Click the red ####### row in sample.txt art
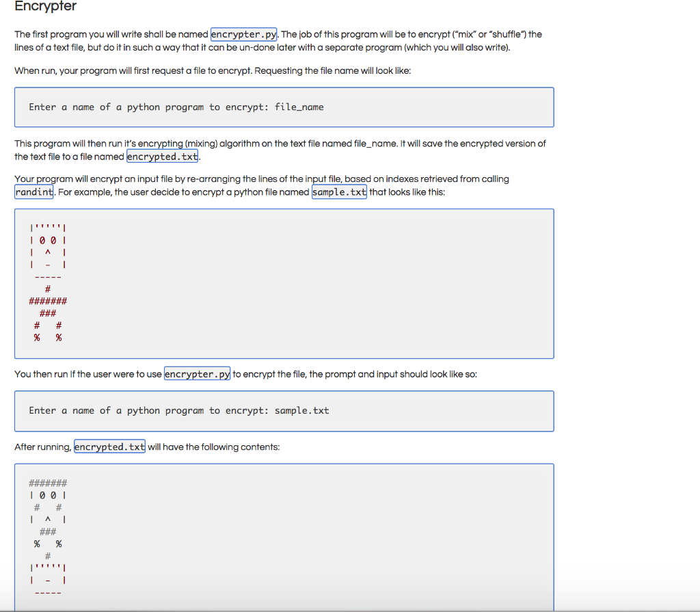700x612 pixels. [x=48, y=301]
